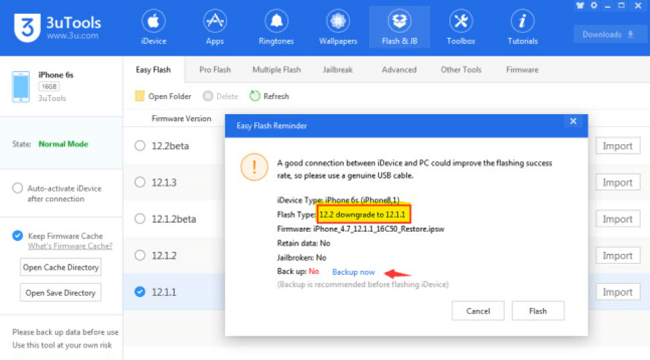This screenshot has width=650, height=360.
Task: Switch to the Firmware tab
Action: [522, 70]
